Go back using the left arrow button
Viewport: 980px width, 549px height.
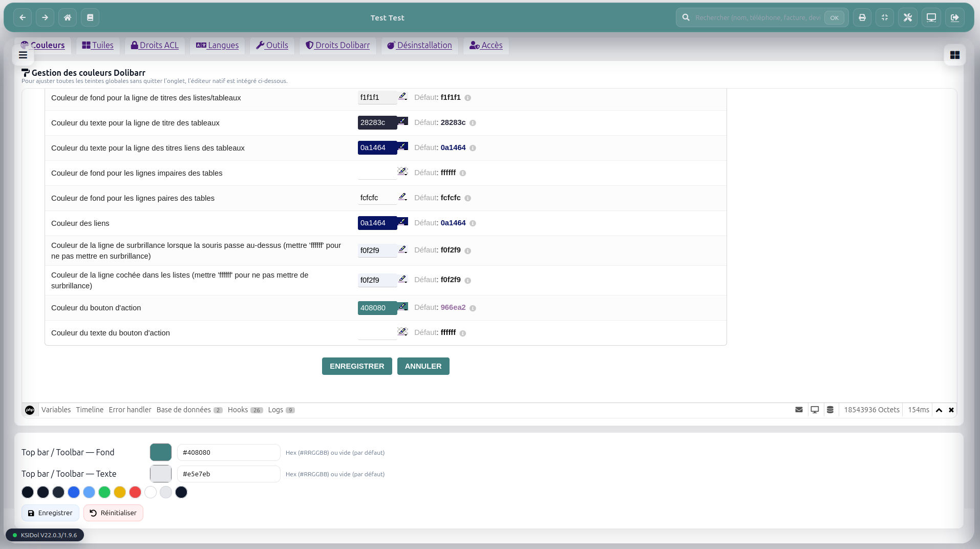23,17
